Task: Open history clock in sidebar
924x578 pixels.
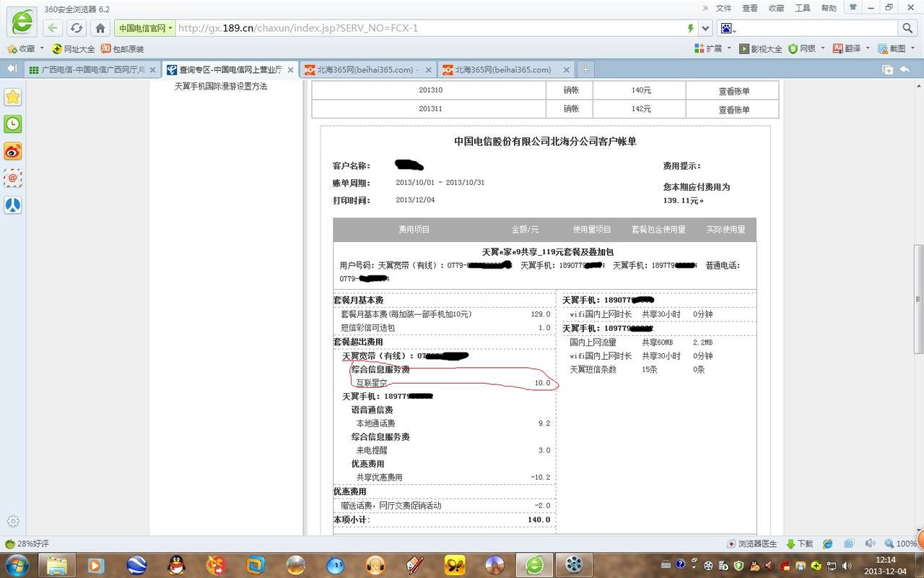Action: 13,124
